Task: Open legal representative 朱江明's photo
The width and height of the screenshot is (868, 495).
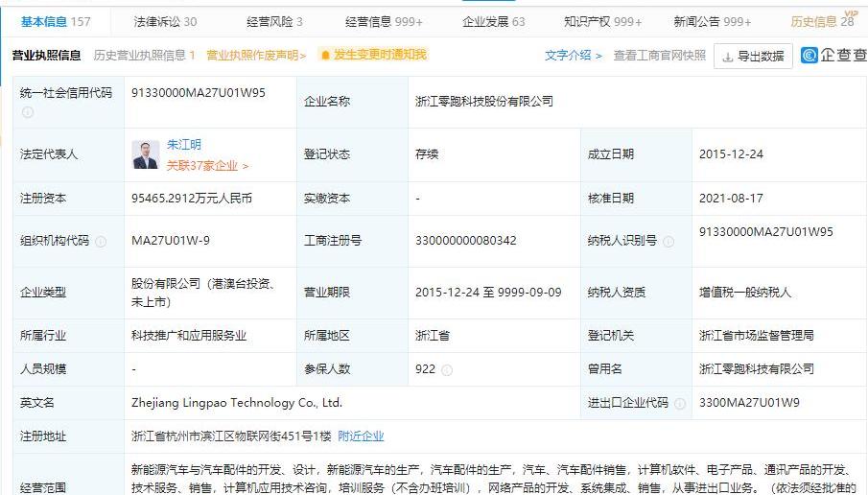Action: pyautogui.click(x=146, y=154)
